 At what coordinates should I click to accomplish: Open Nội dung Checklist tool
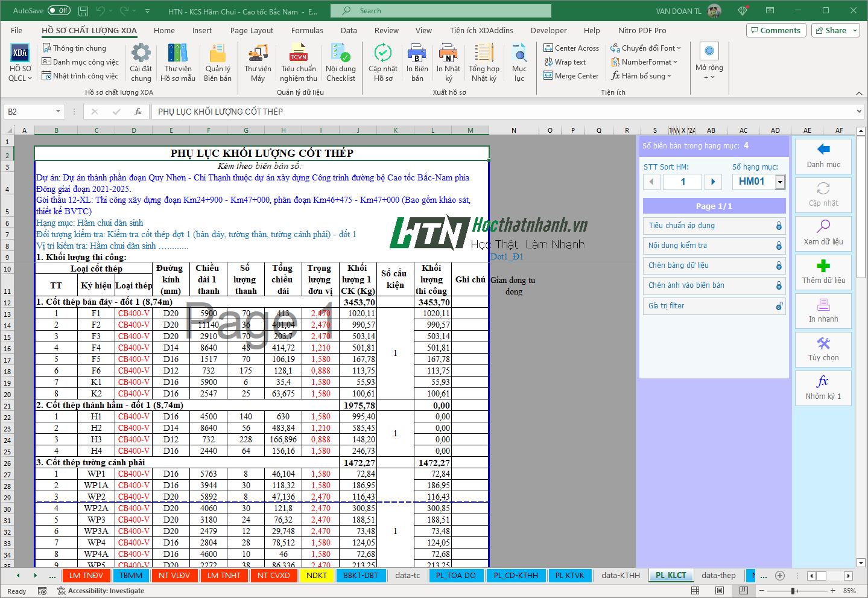[340, 62]
